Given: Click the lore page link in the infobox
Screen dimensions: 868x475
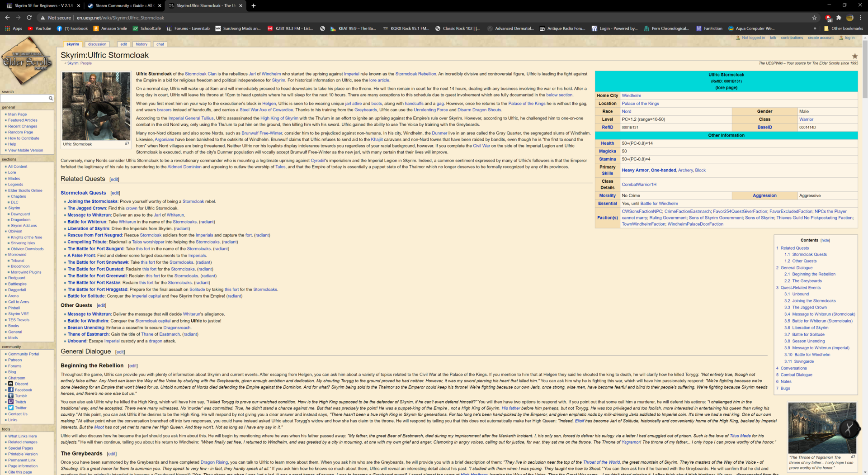Looking at the screenshot, I should pyautogui.click(x=726, y=88).
